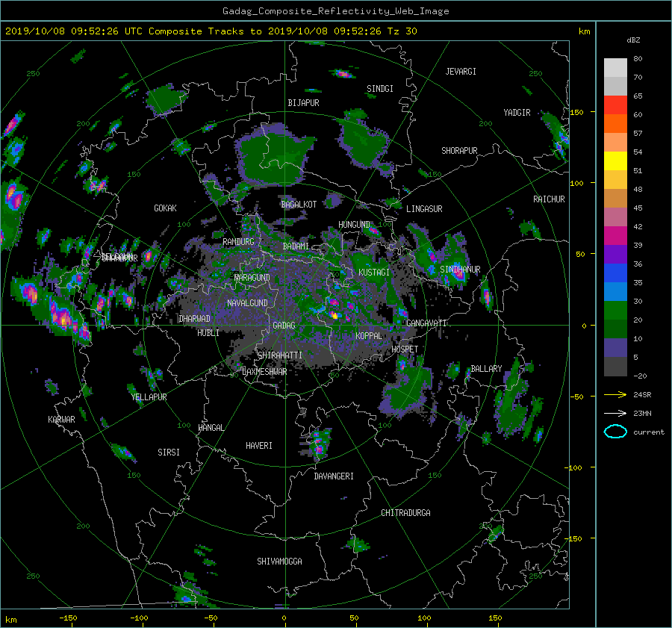Click the NAVALGUND city label
672x628 pixels.
[247, 303]
